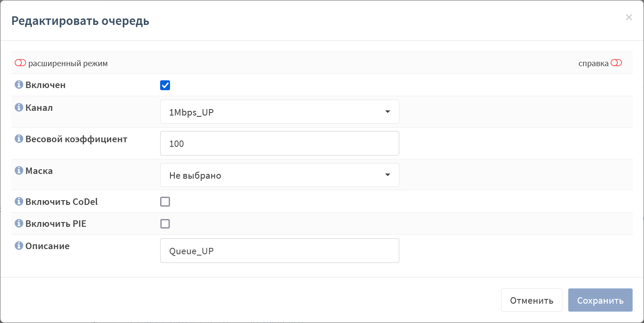Uncheck the Включен checkbox
This screenshot has width=644, height=323.
pos(165,85)
